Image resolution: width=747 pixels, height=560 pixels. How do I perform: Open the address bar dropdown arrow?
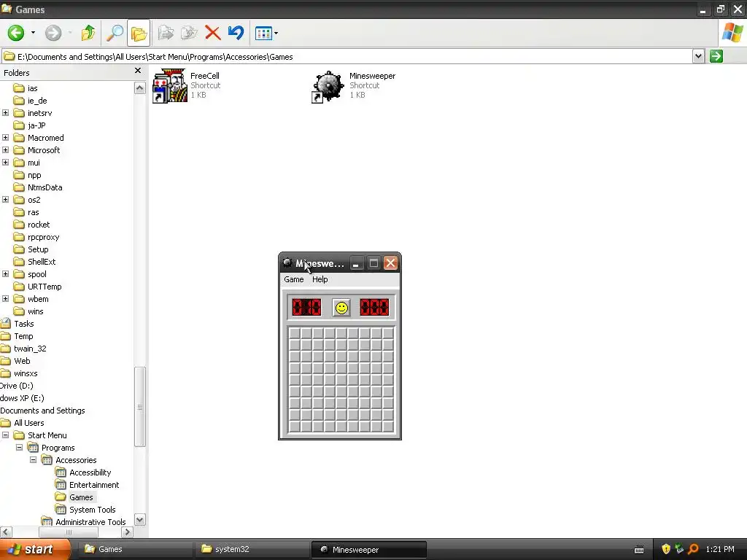coord(698,56)
